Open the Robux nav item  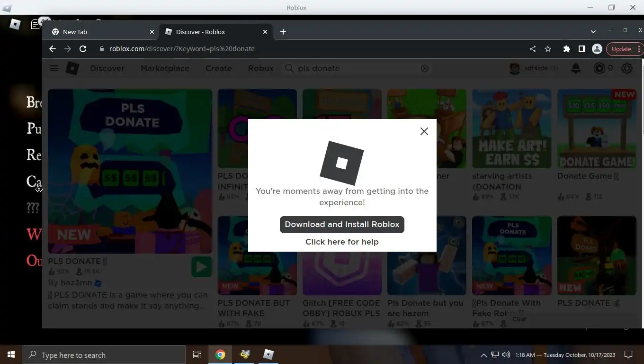(260, 68)
